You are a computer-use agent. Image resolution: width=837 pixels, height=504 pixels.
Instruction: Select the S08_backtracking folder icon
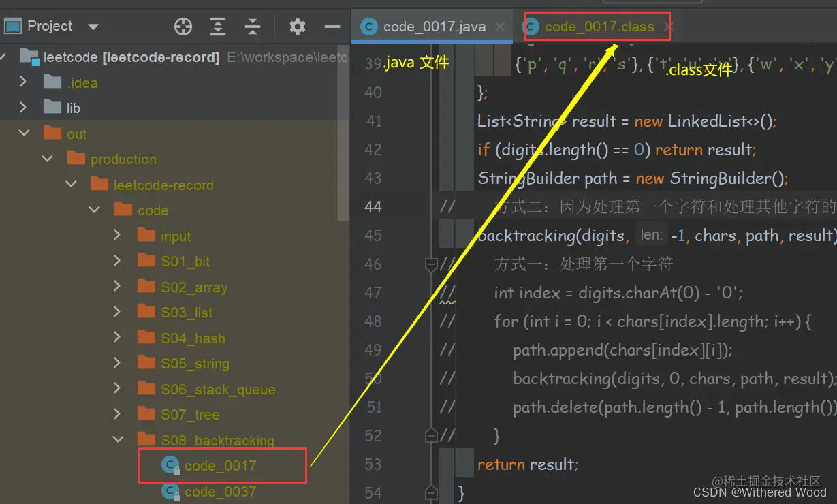[x=146, y=439]
